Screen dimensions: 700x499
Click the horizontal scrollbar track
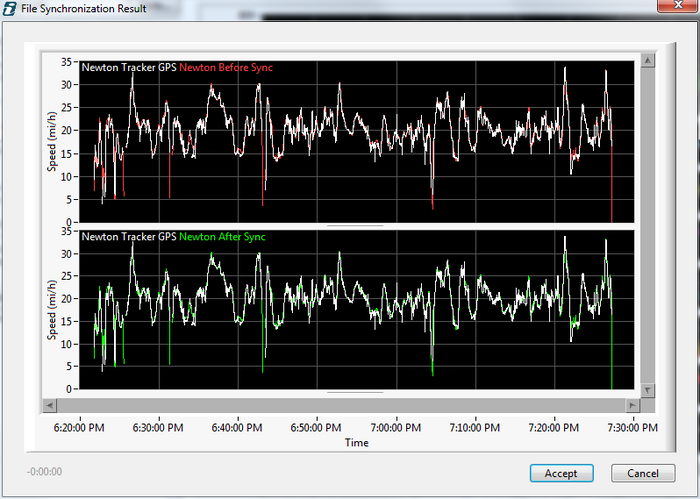point(341,405)
